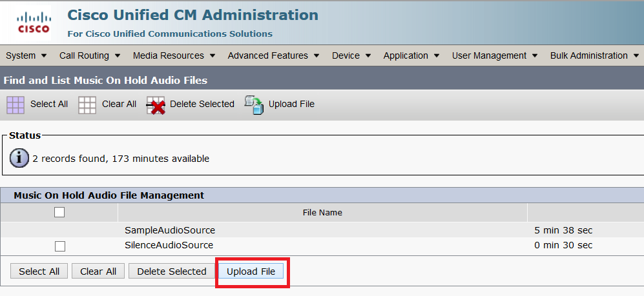
Task: Expand the Call Routing menu
Action: coord(90,55)
